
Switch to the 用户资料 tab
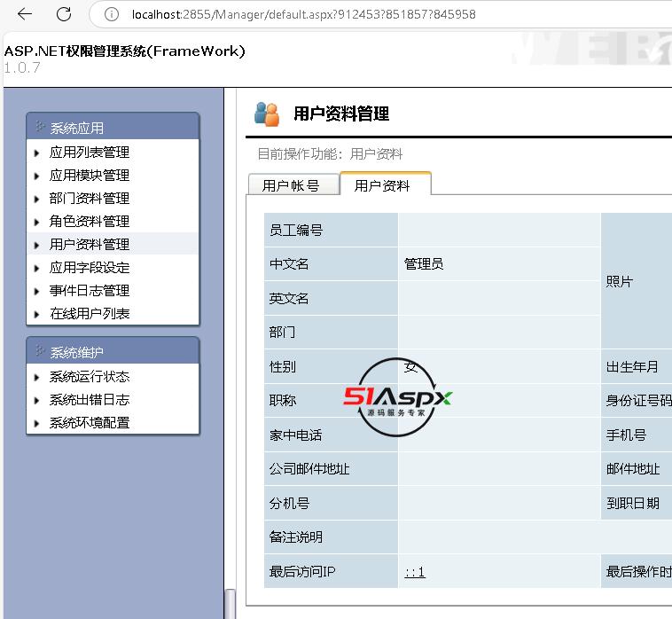[386, 184]
